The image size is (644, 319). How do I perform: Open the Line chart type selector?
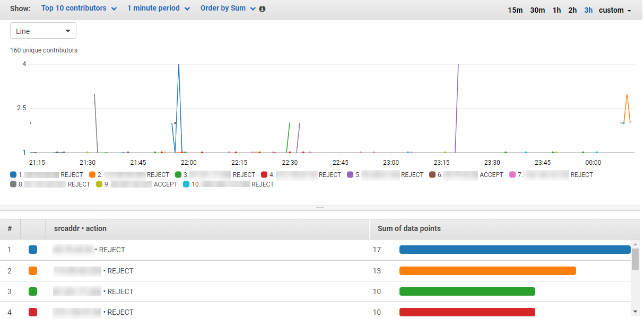point(42,30)
